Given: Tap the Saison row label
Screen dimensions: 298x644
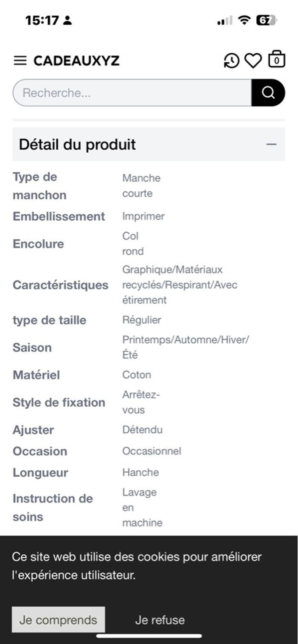Looking at the screenshot, I should click(32, 348).
